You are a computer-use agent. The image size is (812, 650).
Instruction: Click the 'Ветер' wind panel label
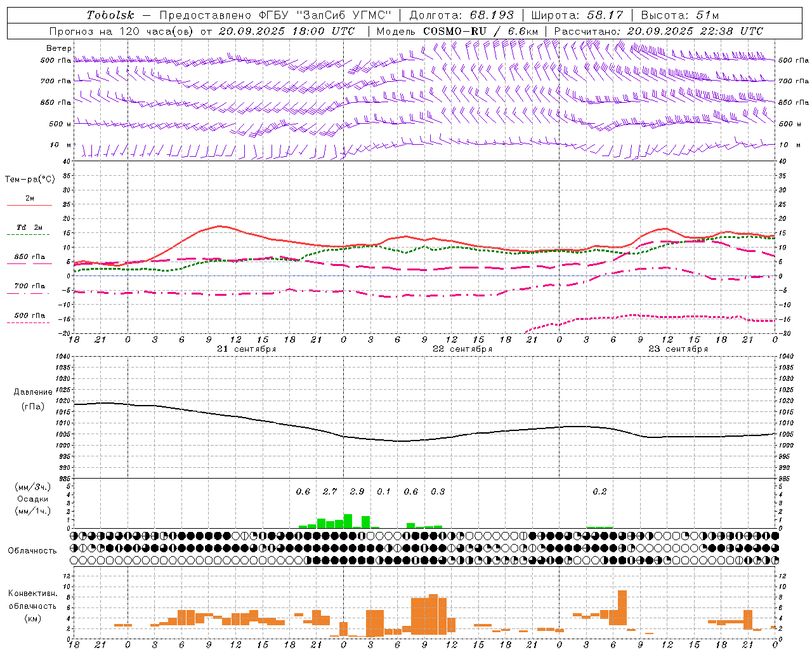click(59, 48)
